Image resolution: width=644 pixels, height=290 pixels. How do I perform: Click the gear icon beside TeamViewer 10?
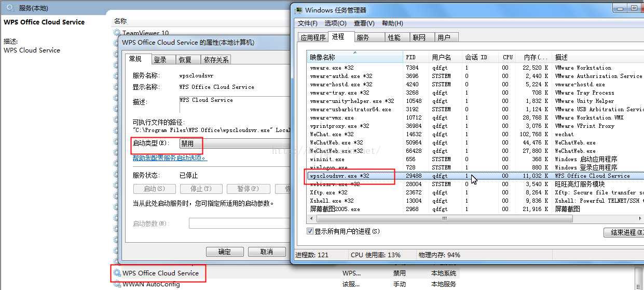click(117, 33)
